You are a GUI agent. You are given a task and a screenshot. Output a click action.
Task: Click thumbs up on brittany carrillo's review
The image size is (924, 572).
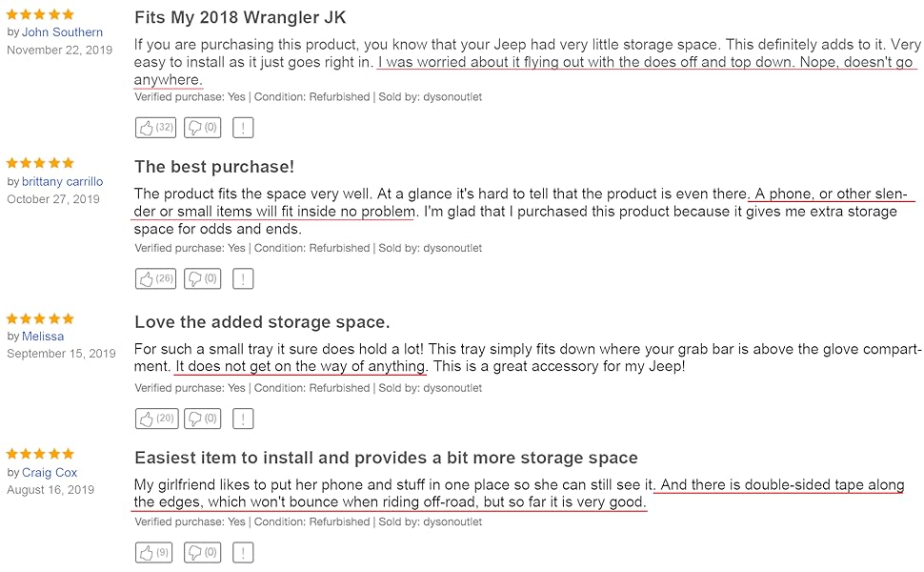(x=154, y=278)
